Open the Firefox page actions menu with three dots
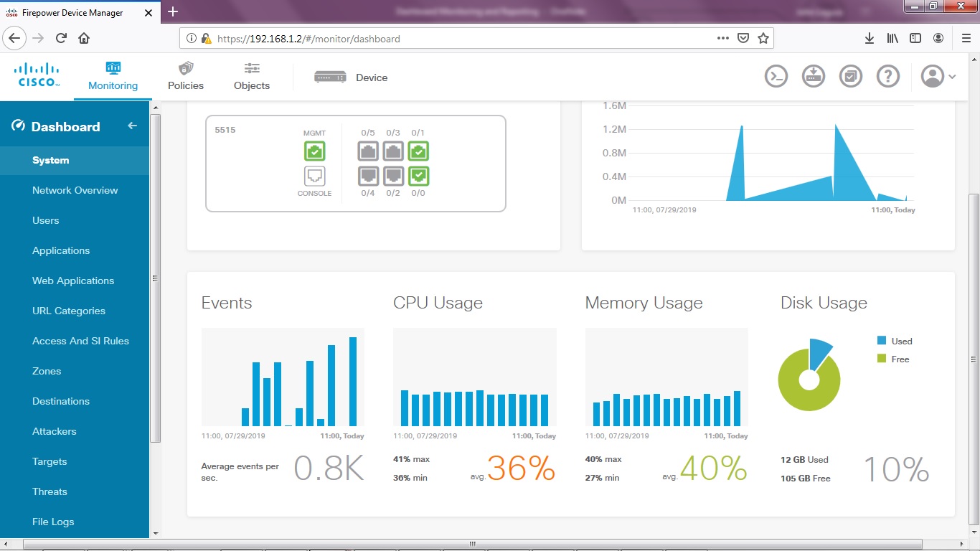980x551 pixels. tap(722, 37)
